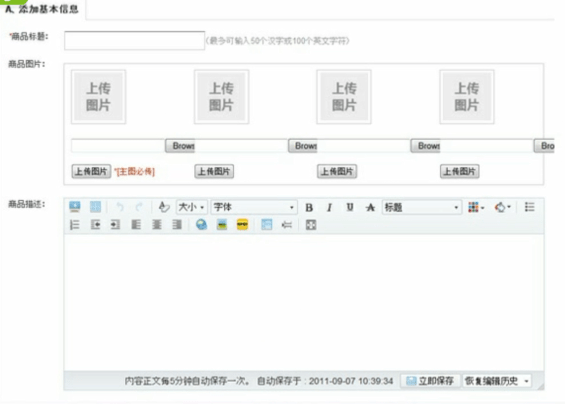The image size is (565, 404).
Task: Open the text color picker grid
Action: click(476, 207)
